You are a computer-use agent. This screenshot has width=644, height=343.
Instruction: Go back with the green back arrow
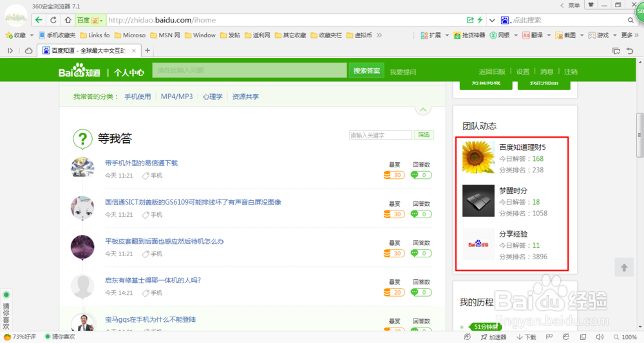click(39, 20)
